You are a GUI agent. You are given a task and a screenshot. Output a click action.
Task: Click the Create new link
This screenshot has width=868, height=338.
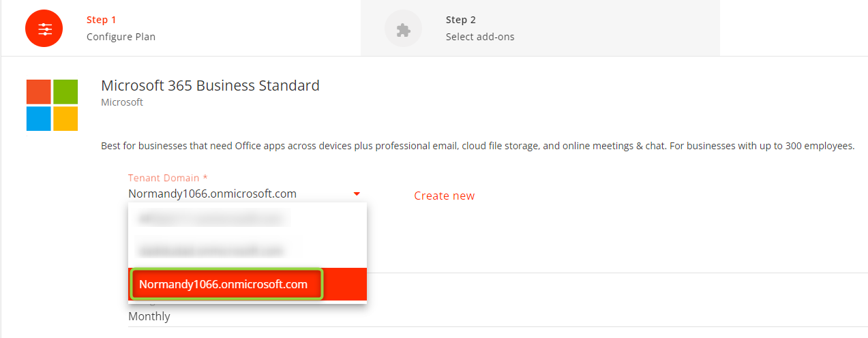pos(445,196)
